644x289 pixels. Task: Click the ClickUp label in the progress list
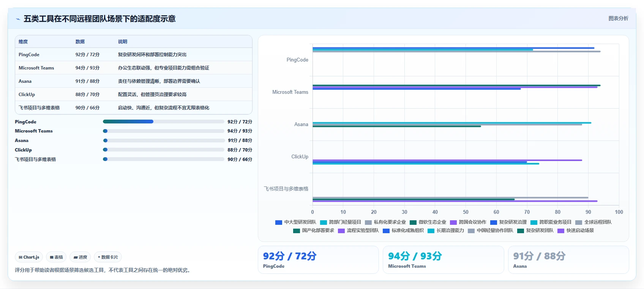(23, 150)
